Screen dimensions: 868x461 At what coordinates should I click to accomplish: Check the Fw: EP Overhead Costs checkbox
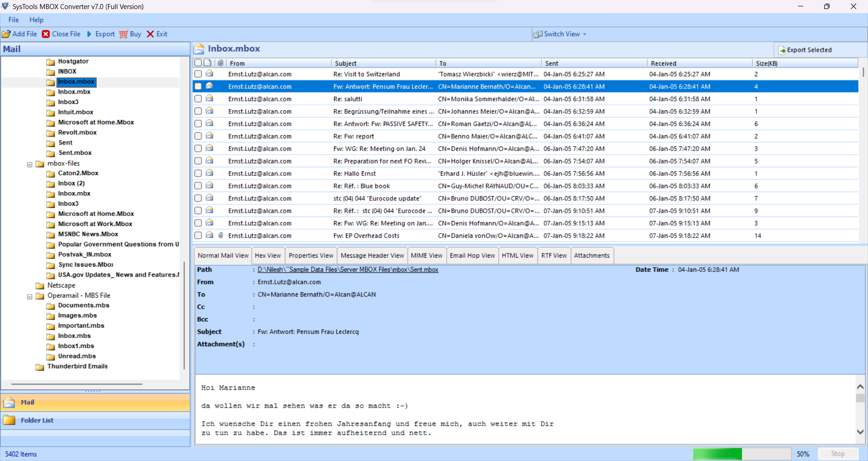pyautogui.click(x=198, y=235)
